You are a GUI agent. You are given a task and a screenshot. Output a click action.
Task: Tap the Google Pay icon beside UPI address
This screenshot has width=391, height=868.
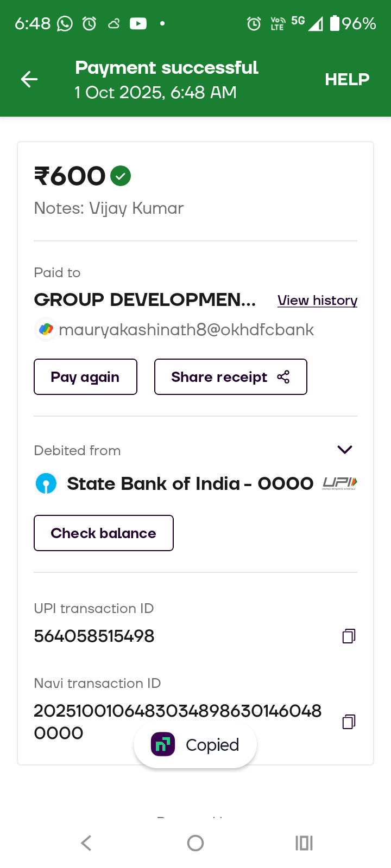(x=46, y=329)
